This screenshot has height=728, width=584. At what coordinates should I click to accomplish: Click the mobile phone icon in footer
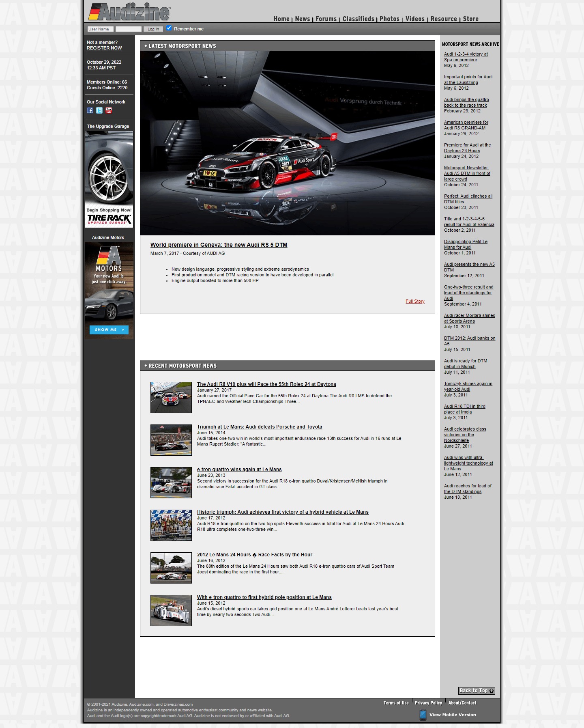coord(423,715)
